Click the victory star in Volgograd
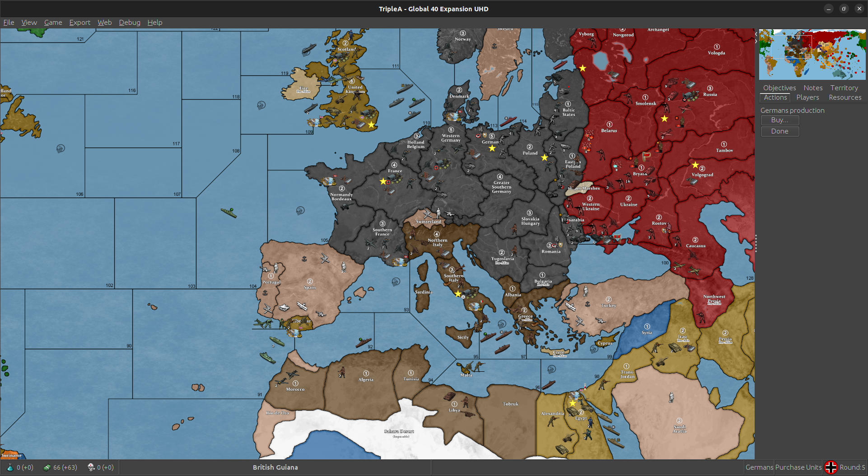 695,165
